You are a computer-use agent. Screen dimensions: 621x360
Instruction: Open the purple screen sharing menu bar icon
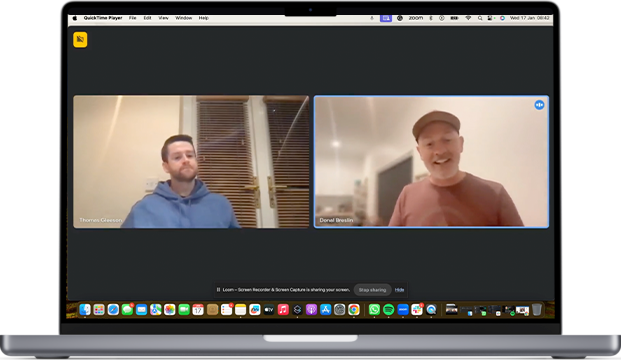[386, 18]
